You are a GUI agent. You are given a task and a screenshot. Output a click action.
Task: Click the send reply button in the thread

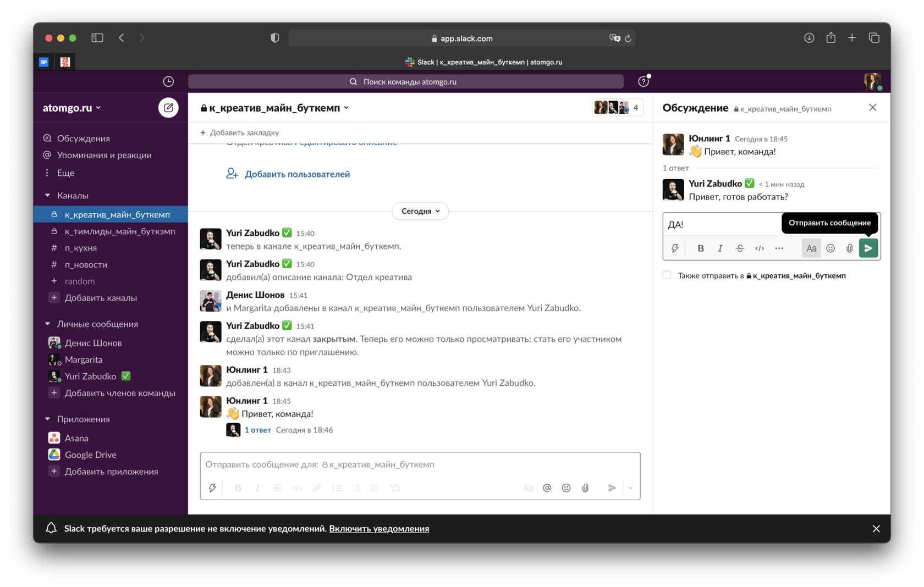coord(868,248)
